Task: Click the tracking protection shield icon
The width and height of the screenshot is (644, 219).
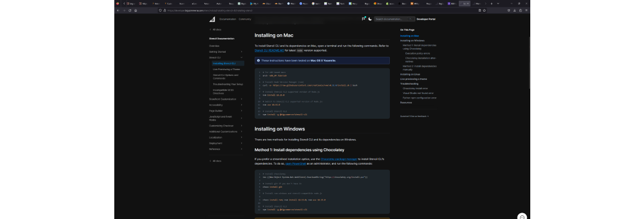Action: [160, 10]
